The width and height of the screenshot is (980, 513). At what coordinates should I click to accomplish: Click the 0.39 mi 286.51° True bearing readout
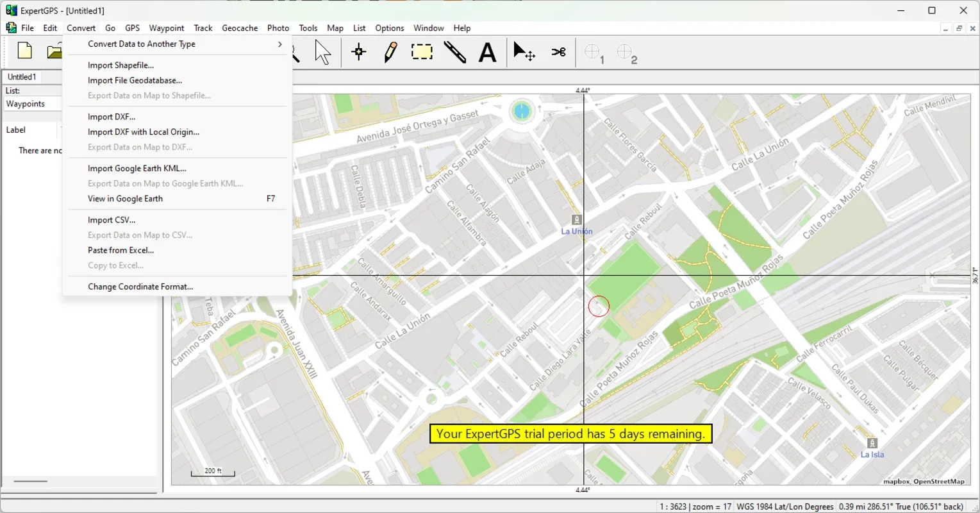902,507
